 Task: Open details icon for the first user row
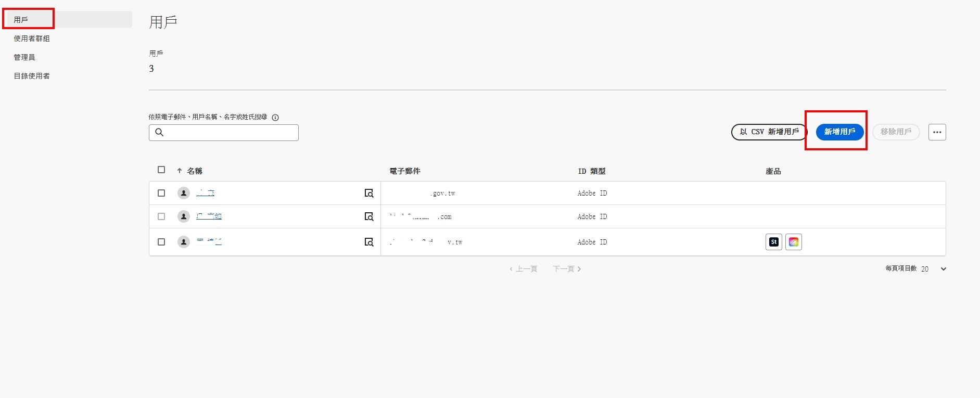click(369, 194)
